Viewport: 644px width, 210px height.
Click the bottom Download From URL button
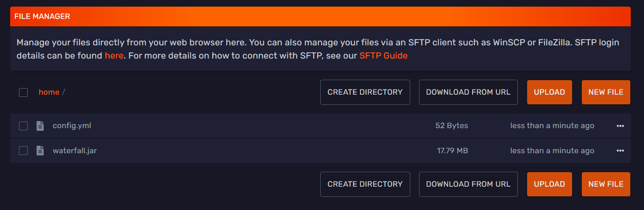pos(468,184)
